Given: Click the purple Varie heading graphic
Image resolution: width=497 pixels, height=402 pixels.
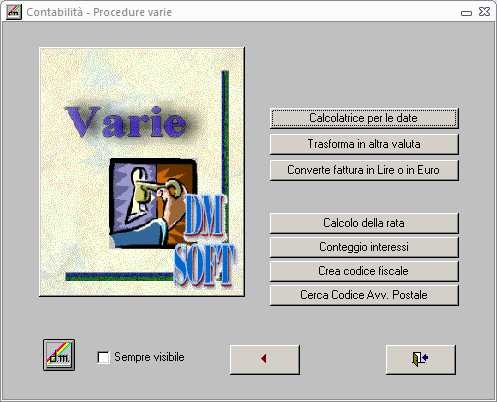Looking at the screenshot, I should [x=127, y=122].
